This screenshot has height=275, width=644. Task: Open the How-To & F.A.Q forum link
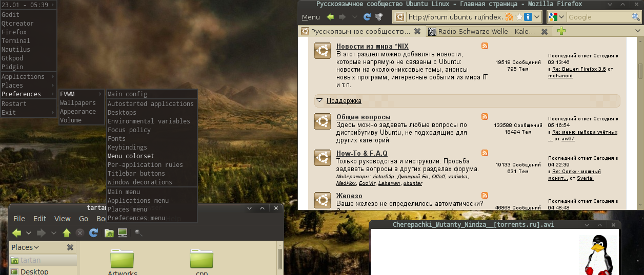(362, 154)
